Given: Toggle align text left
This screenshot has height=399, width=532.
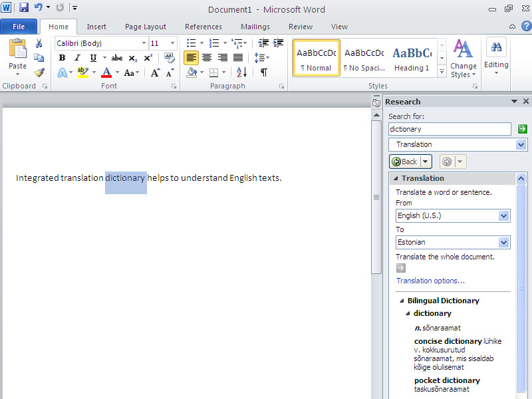Looking at the screenshot, I should 191,58.
